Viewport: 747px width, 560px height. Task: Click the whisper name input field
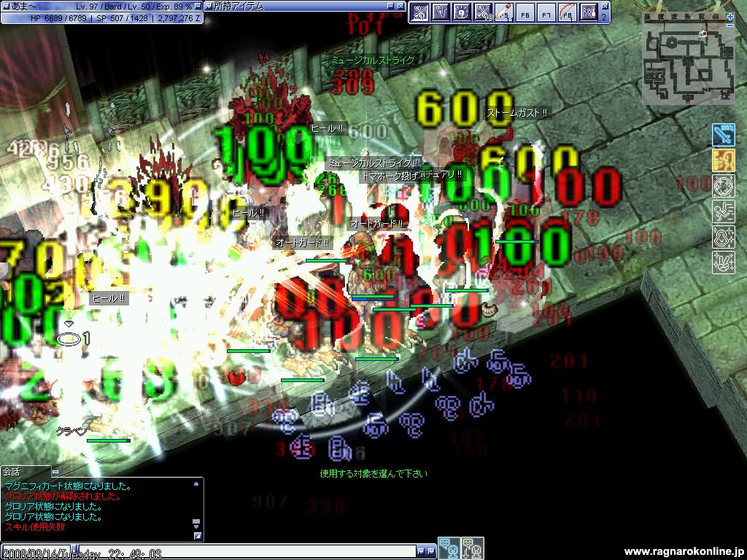tap(36, 551)
